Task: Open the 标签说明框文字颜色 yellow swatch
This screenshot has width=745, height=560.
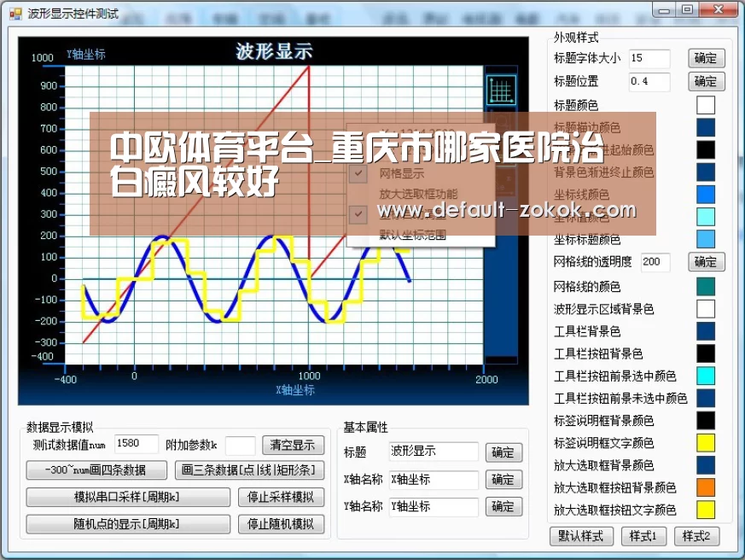Action: (x=706, y=443)
